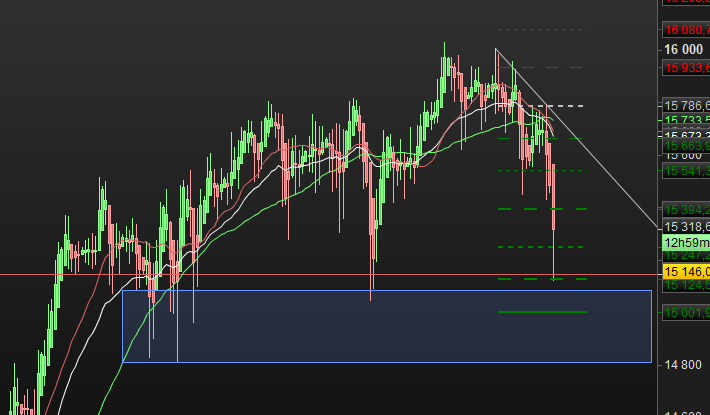This screenshot has height=415, width=710.
Task: Select the red 16 080,7 price label
Action: pos(686,30)
